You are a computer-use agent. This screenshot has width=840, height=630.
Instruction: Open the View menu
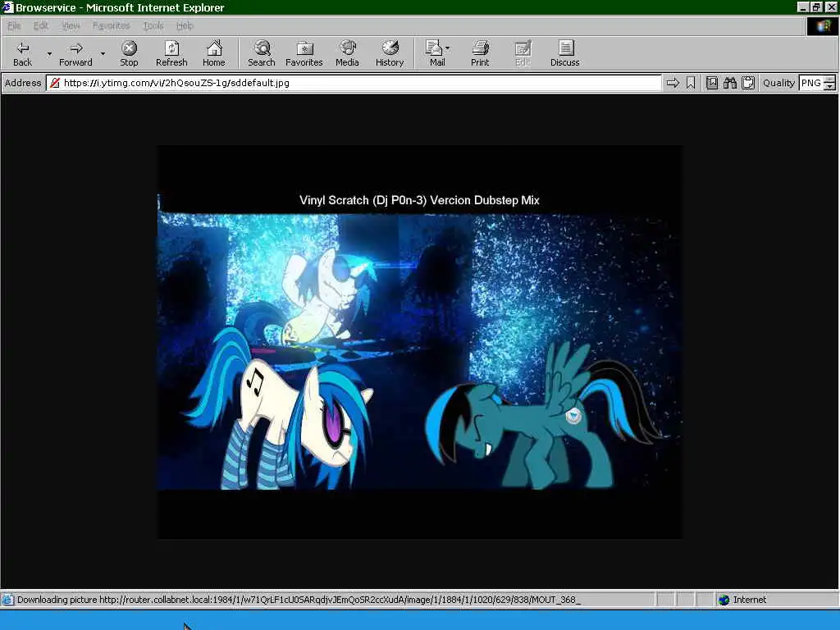click(x=71, y=25)
